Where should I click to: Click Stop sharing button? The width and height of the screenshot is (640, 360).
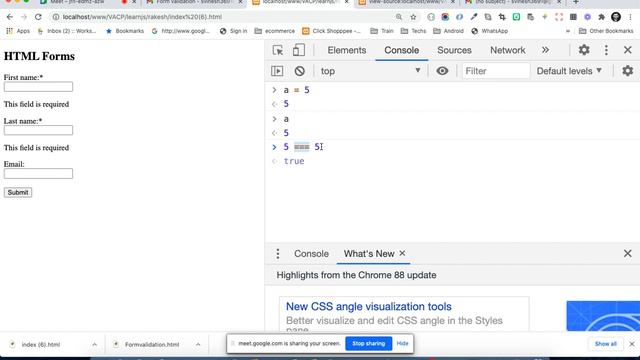369,344
